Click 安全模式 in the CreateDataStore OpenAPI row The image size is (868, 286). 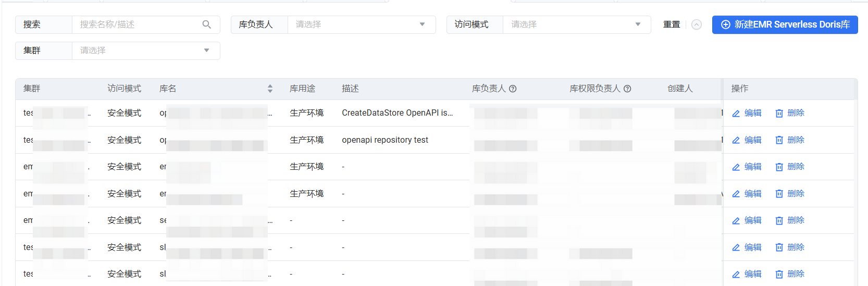coord(124,113)
